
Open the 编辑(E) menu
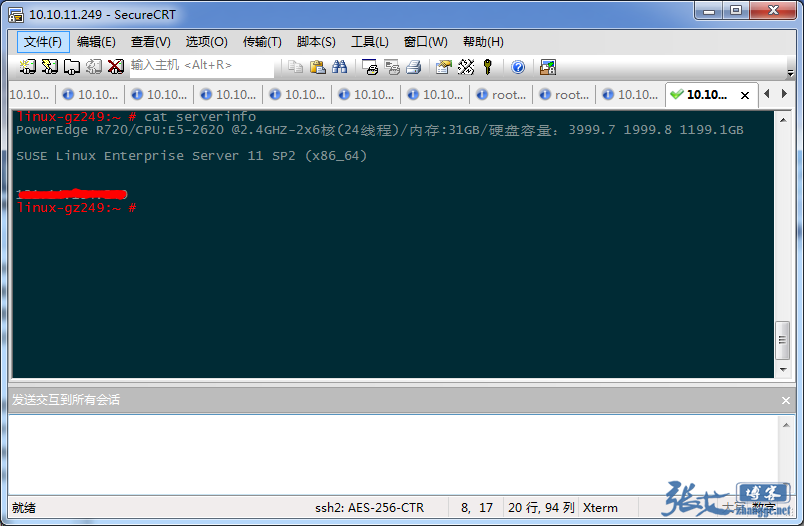pos(96,42)
